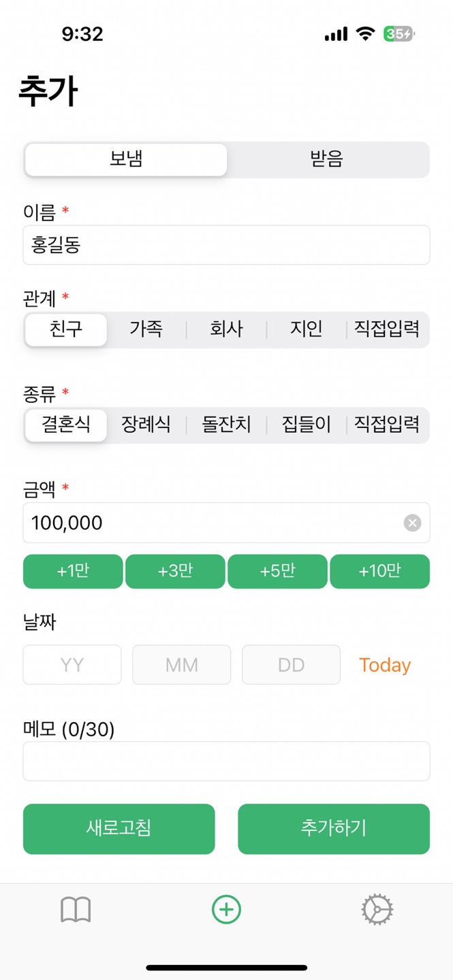Choose 가족 as the relationship

click(x=146, y=330)
